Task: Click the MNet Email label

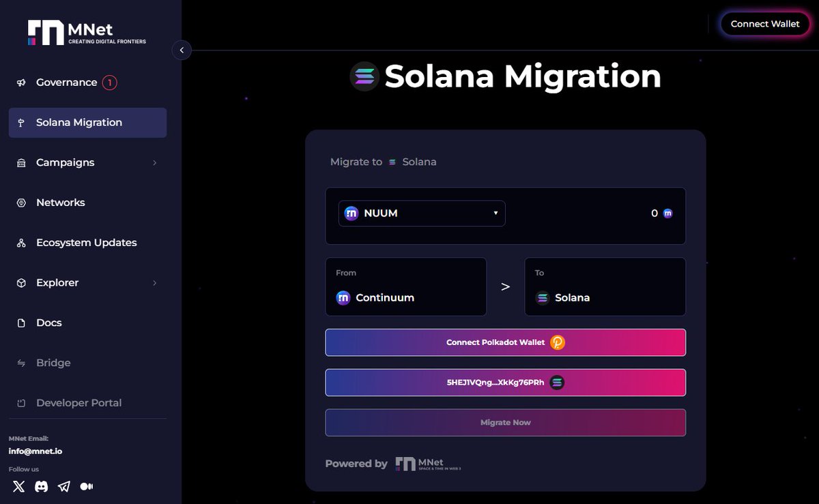Action: click(x=29, y=439)
